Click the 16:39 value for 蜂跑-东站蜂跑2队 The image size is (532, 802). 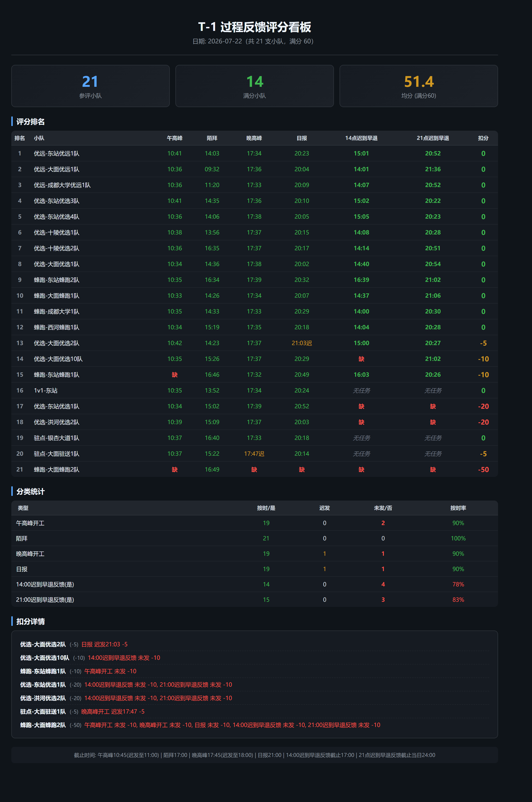[361, 280]
